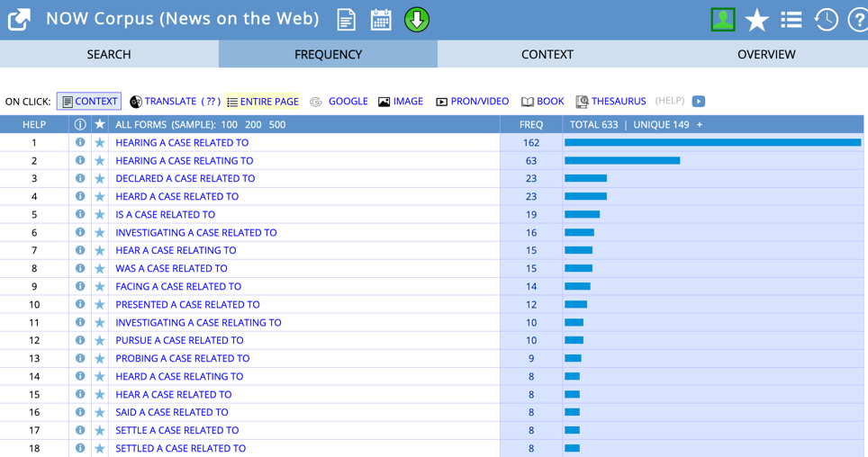Star the HEARING A CASE RELATED TO row
Viewport: 868px width, 457px height.
click(x=100, y=143)
